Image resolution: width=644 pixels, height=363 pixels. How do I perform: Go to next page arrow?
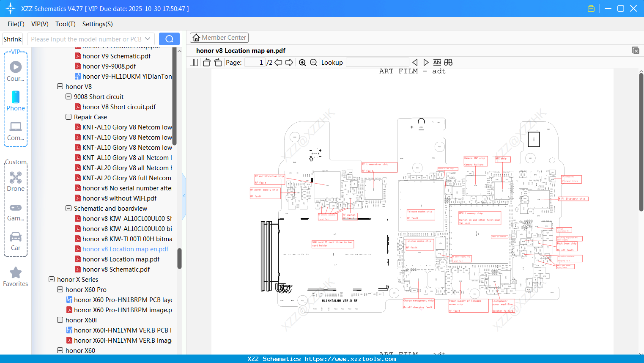(x=289, y=63)
